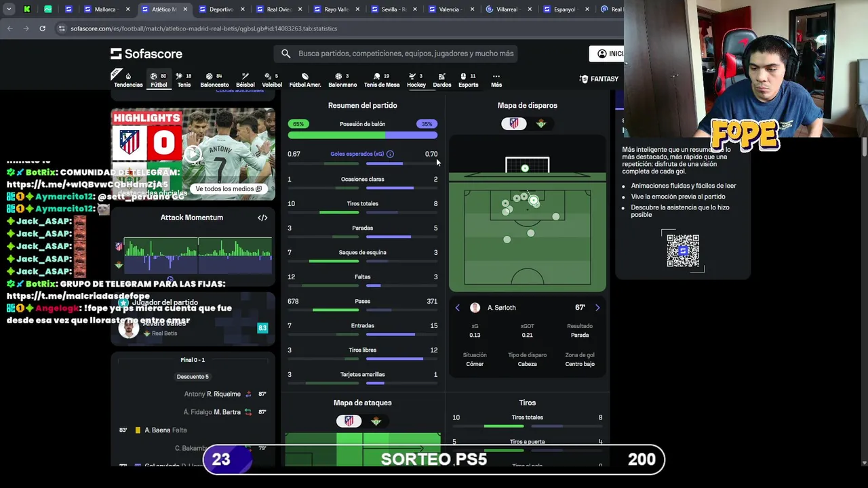Click the 8.3 player rating badge
Screen dimensions: 868x488
coord(262,328)
